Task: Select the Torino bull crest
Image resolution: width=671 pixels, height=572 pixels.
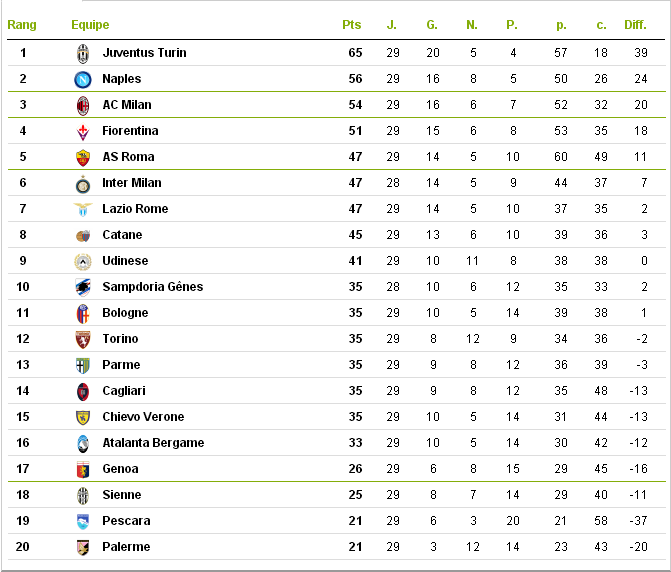Action: pos(83,339)
